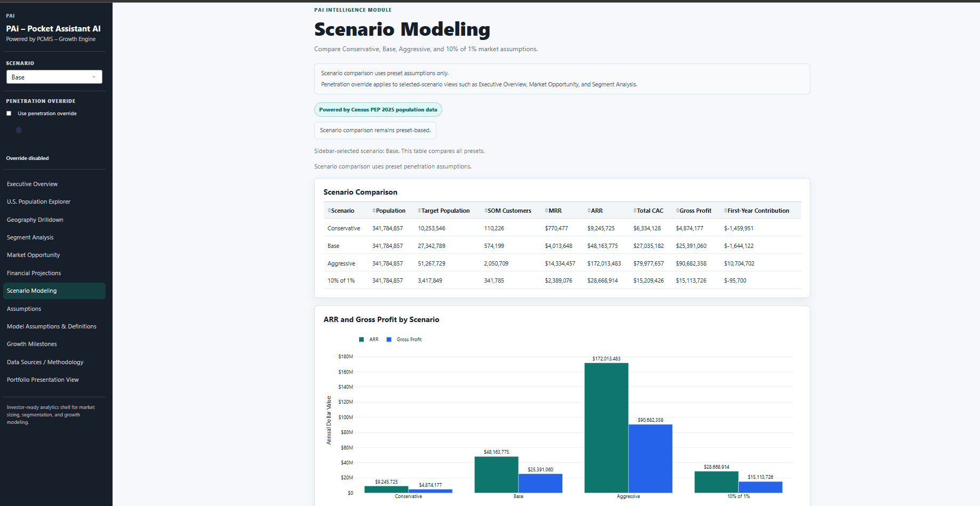Click Aggressive first-year contribution $10,704,702

[739, 263]
